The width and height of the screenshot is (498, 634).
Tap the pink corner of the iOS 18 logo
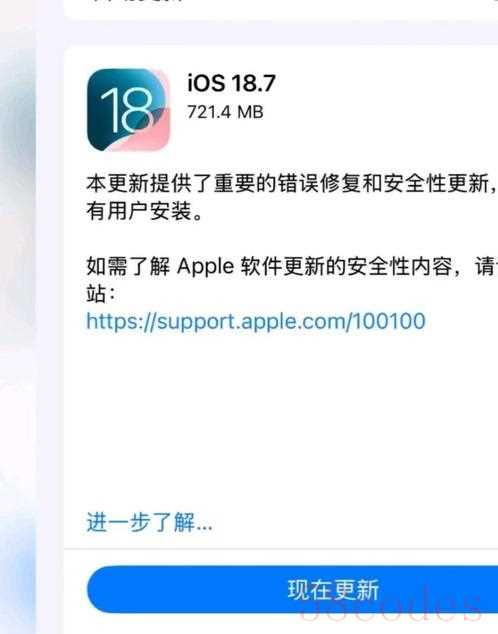pos(152,133)
